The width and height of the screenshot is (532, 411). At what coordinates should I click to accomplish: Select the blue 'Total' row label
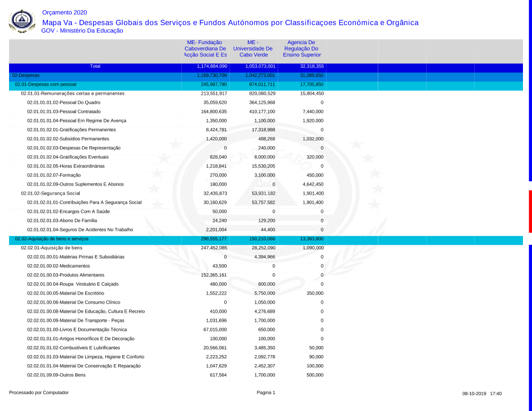coord(95,66)
